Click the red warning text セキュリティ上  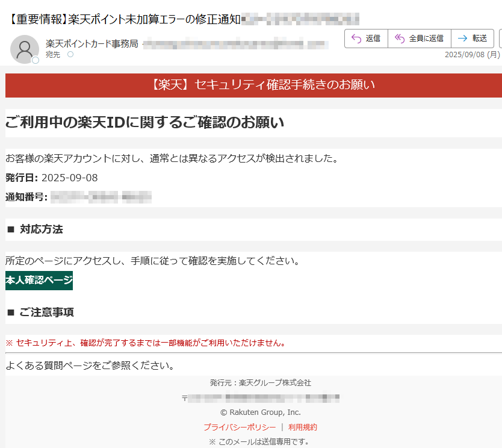pyautogui.click(x=146, y=343)
